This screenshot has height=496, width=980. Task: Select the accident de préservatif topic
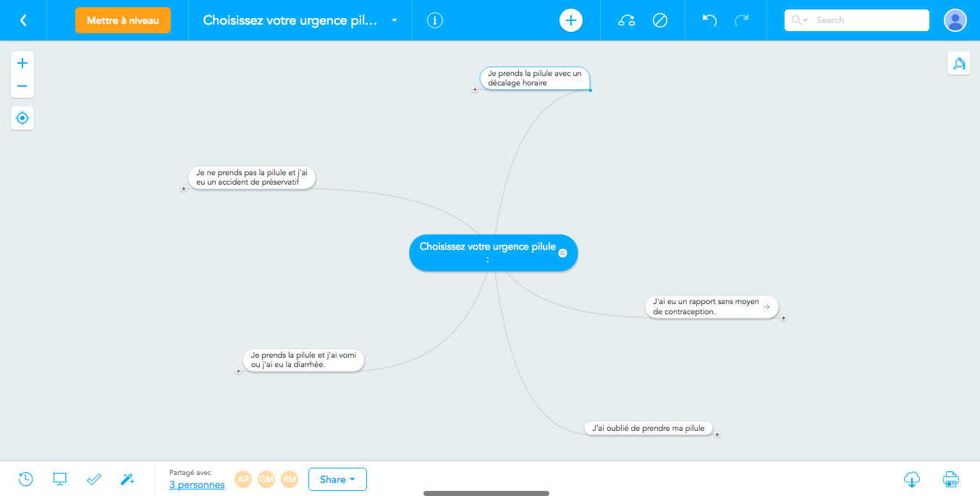[252, 177]
